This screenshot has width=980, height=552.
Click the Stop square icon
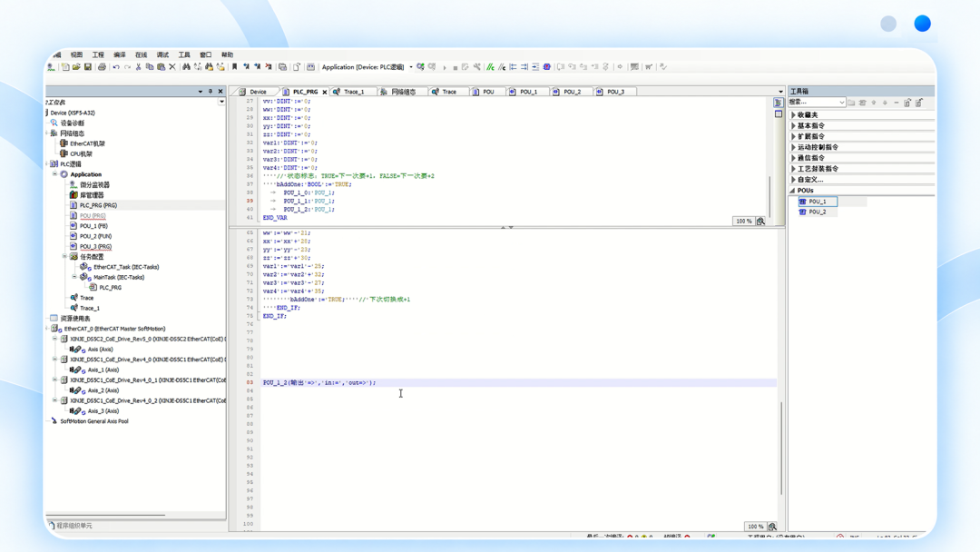(x=455, y=67)
